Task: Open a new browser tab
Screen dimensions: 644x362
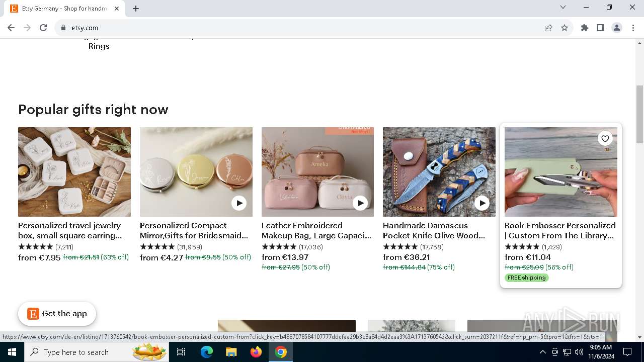Action: click(136, 9)
